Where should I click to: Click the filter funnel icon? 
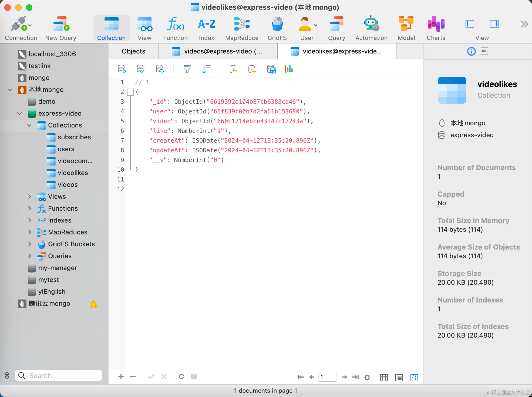click(187, 69)
